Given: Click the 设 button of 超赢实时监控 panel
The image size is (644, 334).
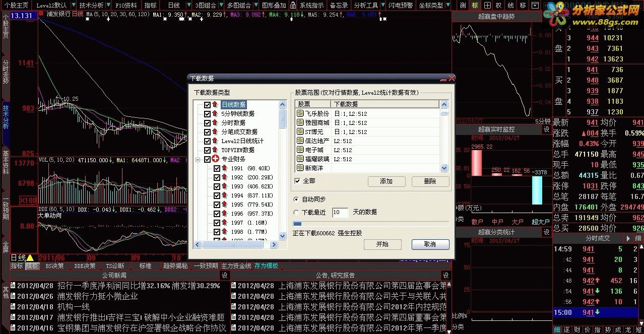Looking at the screenshot, I should [546, 129].
